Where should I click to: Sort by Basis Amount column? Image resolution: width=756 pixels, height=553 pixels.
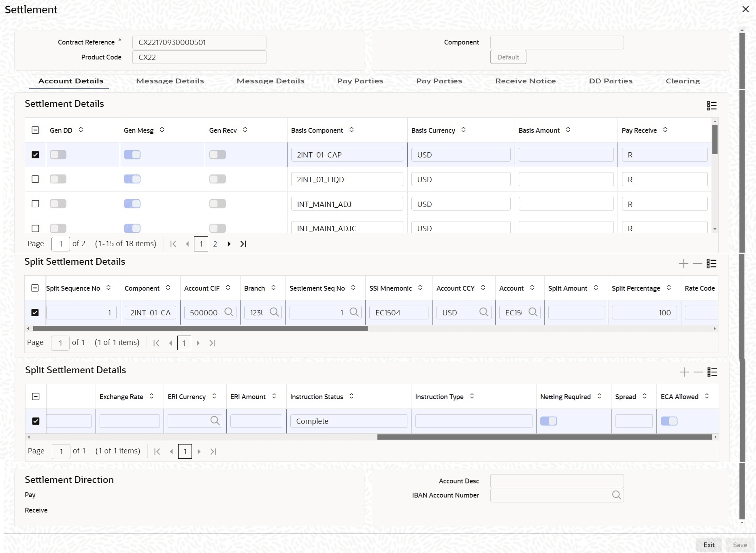(568, 130)
